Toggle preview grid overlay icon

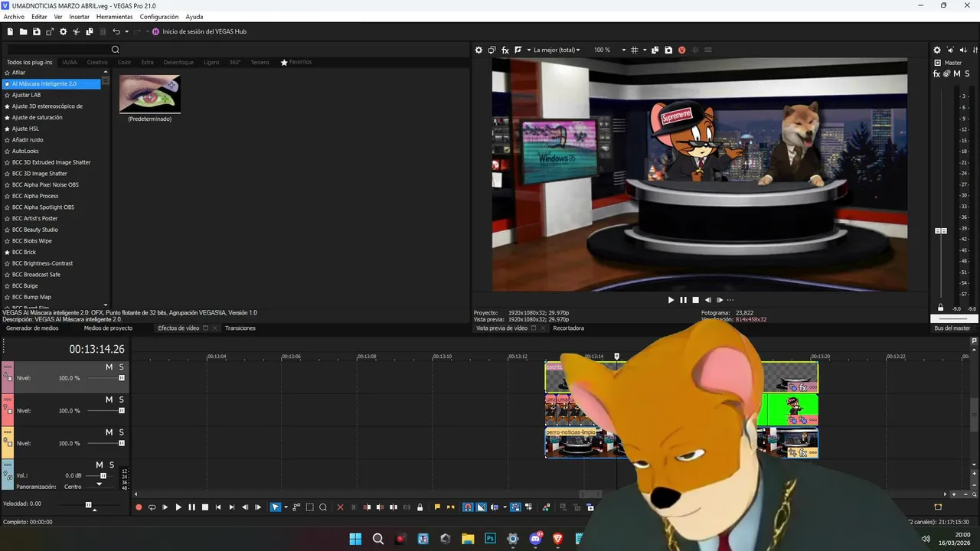click(x=635, y=50)
